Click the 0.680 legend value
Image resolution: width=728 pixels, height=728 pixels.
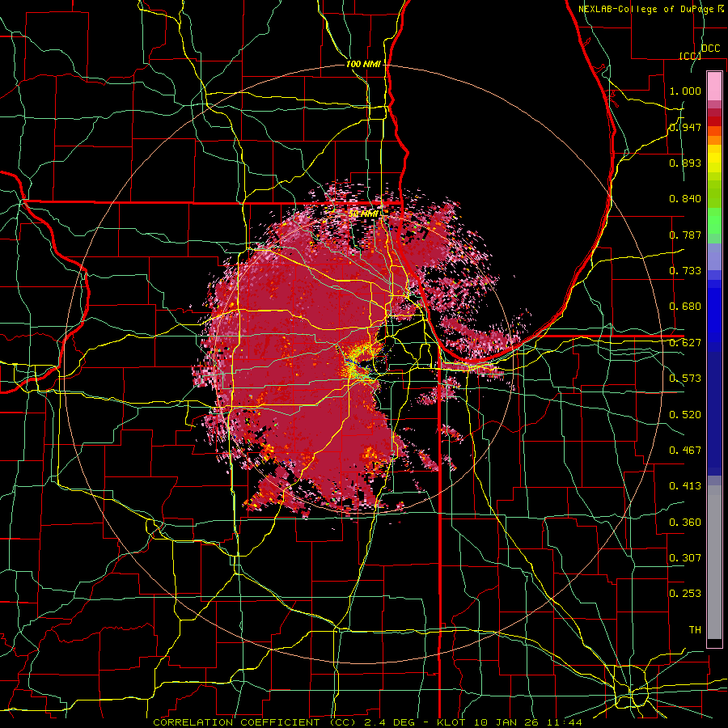click(x=685, y=307)
